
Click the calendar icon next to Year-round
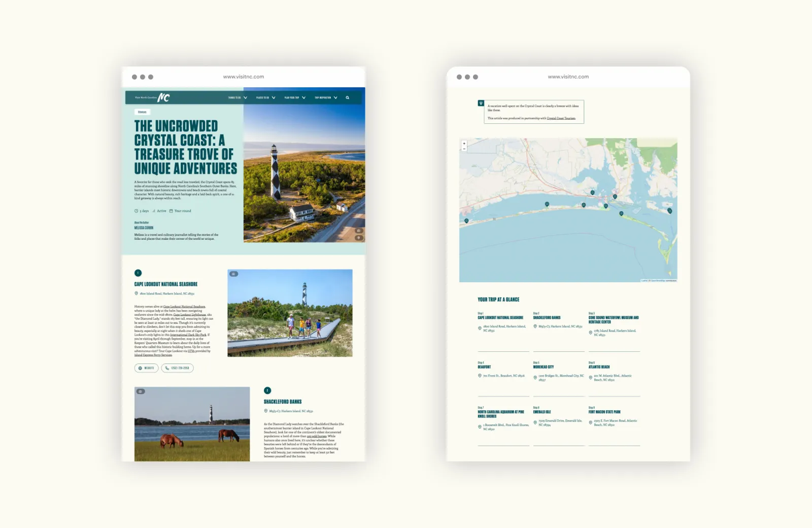(171, 211)
